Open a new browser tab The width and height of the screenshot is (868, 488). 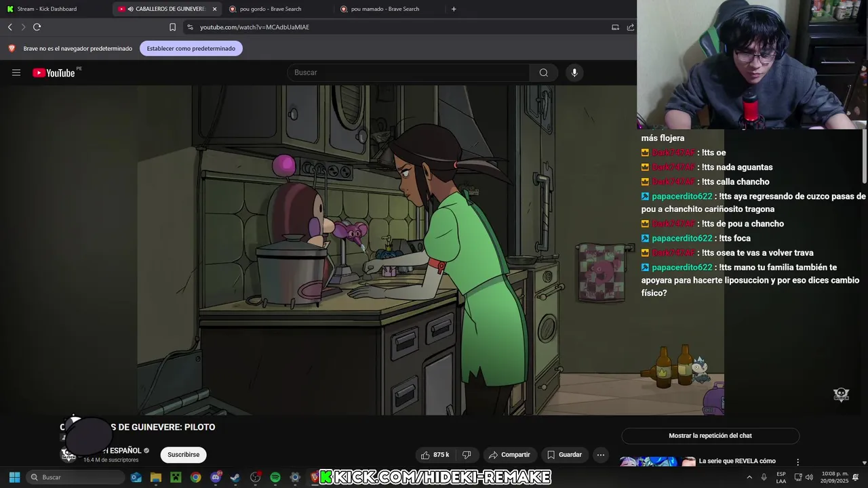pos(454,9)
